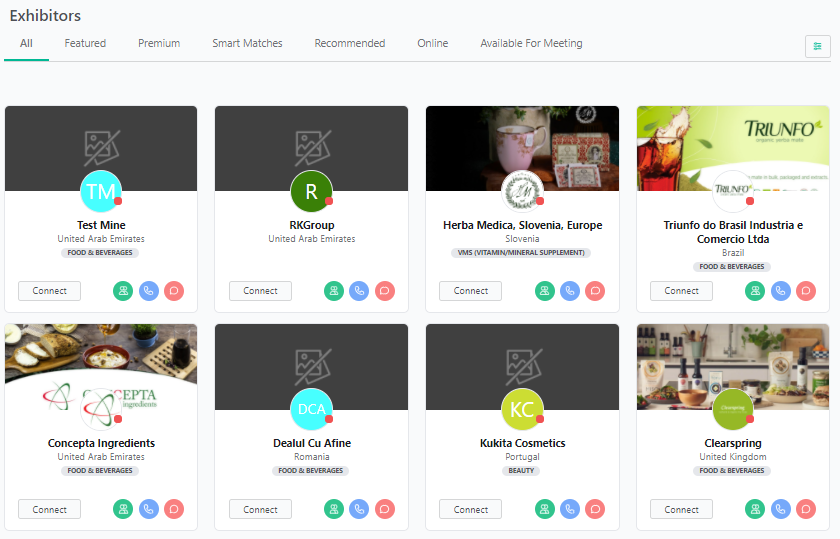Click Dealul Cu Afine's green meeting icon
This screenshot has width=840, height=539.
pos(334,509)
